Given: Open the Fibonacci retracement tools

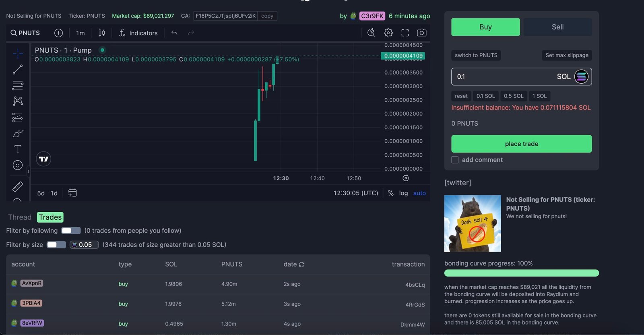Looking at the screenshot, I should click(18, 85).
